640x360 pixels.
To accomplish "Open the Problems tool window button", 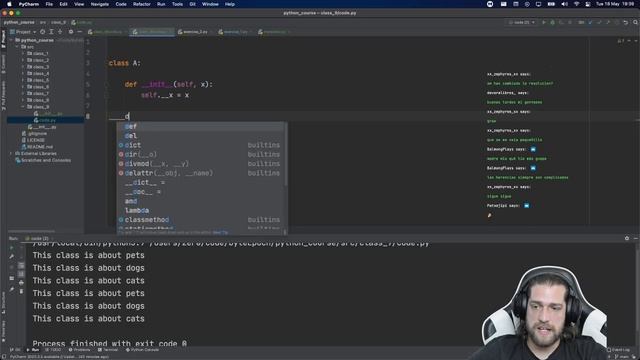I will click(80, 350).
